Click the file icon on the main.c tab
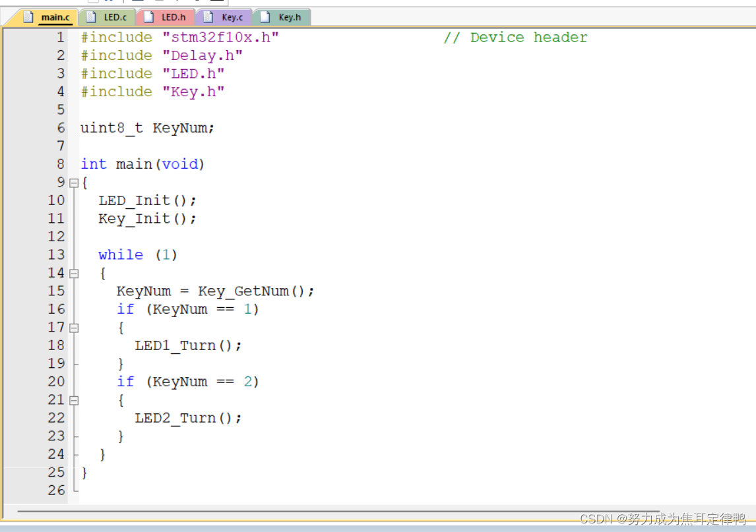756x532 pixels. click(28, 17)
